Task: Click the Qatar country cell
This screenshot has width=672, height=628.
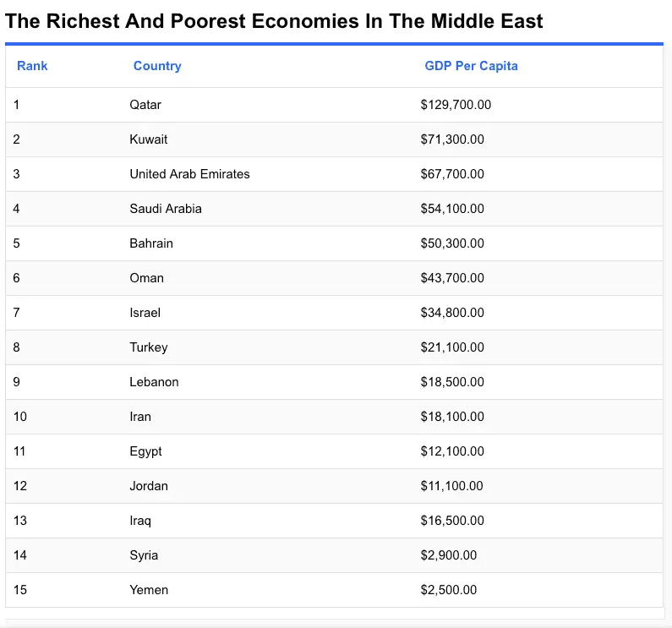Action: [145, 105]
